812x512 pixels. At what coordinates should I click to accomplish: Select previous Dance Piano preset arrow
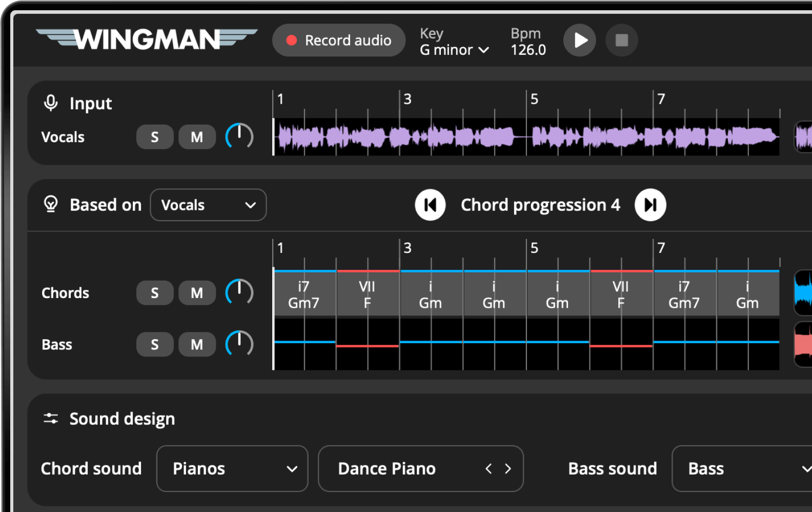[489, 468]
